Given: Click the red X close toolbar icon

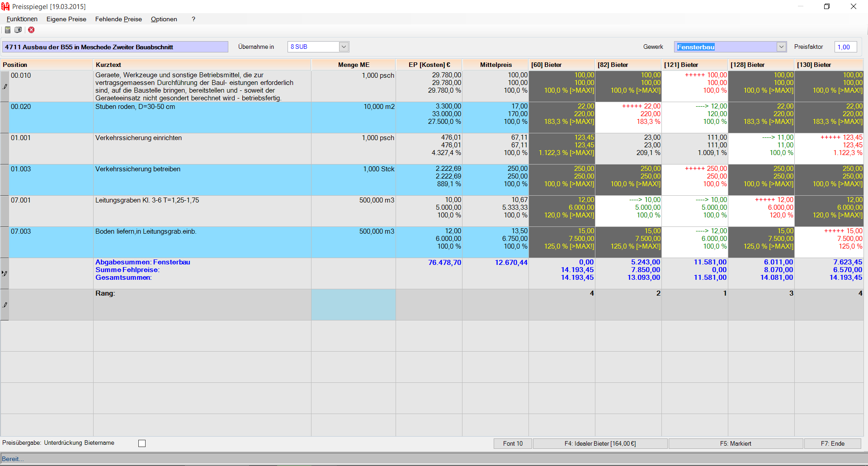Looking at the screenshot, I should [31, 30].
